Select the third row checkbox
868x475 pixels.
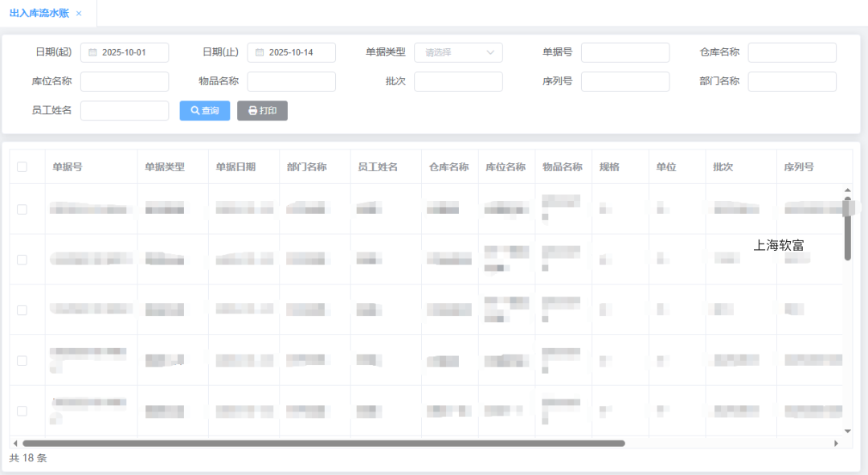(22, 309)
